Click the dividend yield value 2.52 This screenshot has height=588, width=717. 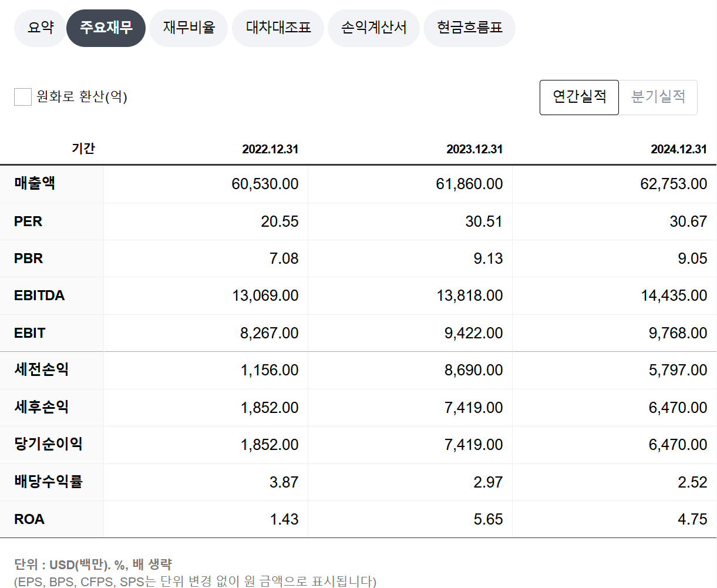[x=692, y=482]
